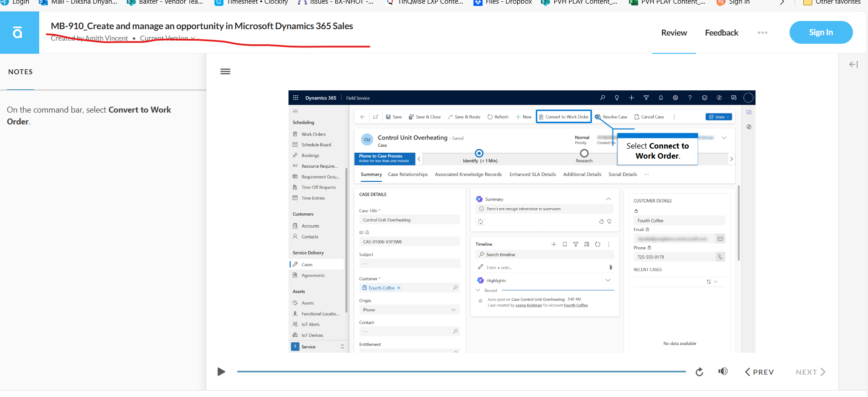Click the plus quick create icon

point(632,98)
